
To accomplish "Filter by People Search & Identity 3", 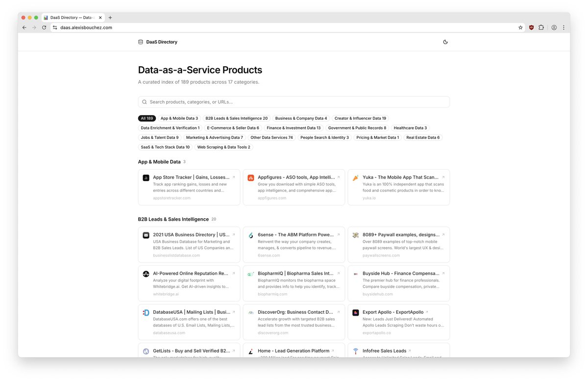I will point(324,138).
